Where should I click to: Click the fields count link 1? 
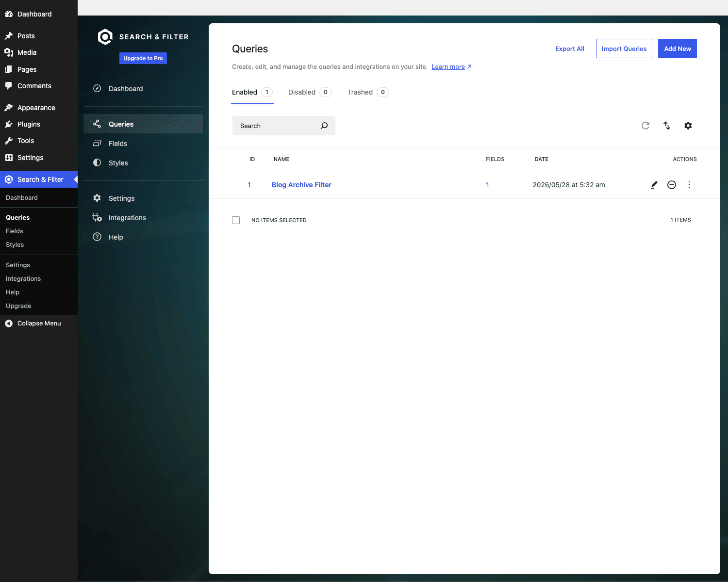click(487, 185)
